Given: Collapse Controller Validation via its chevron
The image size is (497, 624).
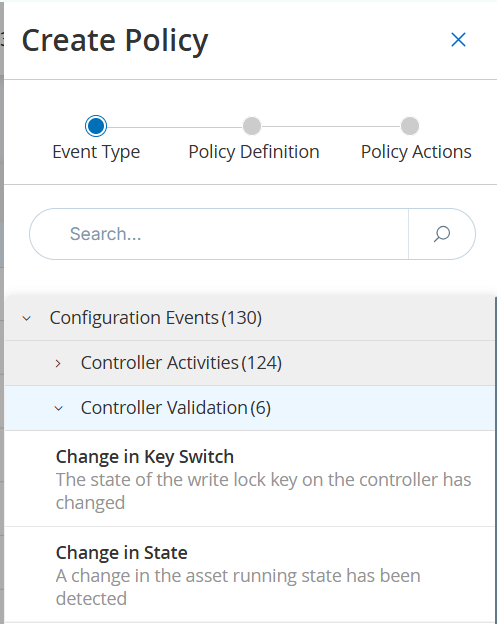Looking at the screenshot, I should (58, 408).
